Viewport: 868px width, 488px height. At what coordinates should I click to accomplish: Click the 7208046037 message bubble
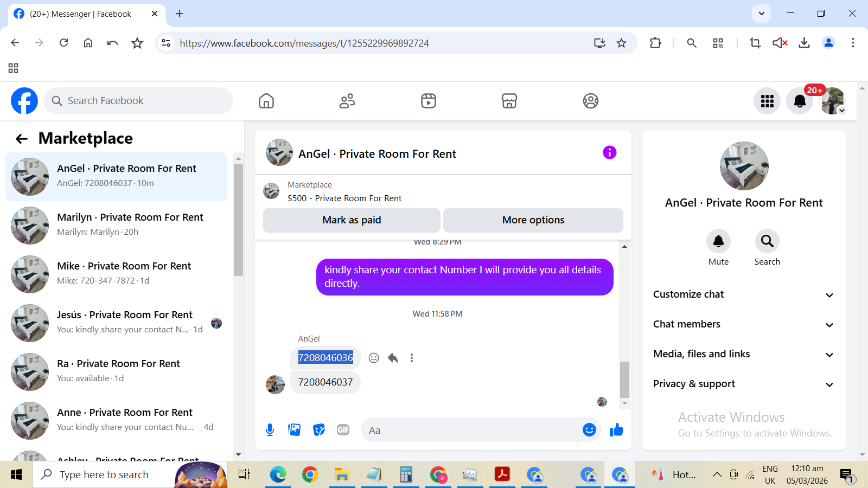(325, 382)
